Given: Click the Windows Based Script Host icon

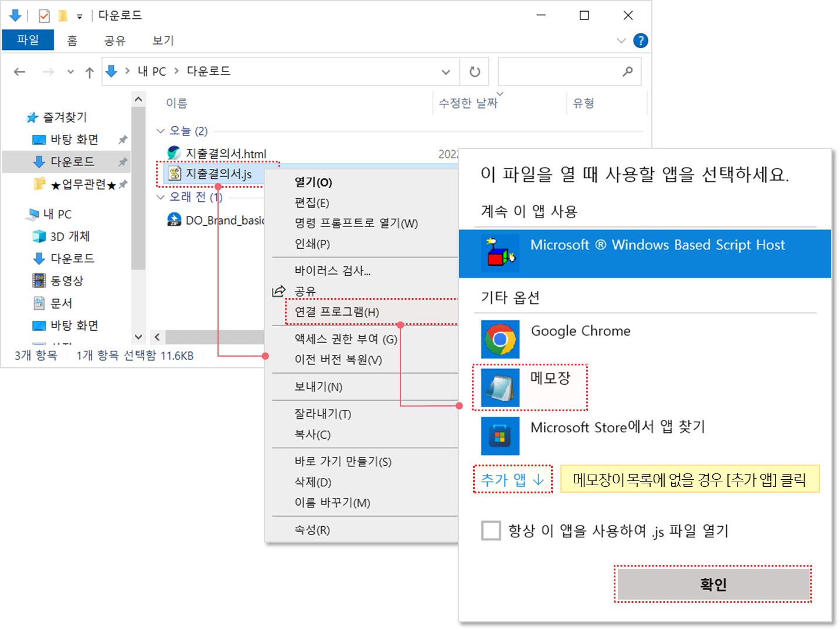Looking at the screenshot, I should tap(500, 253).
